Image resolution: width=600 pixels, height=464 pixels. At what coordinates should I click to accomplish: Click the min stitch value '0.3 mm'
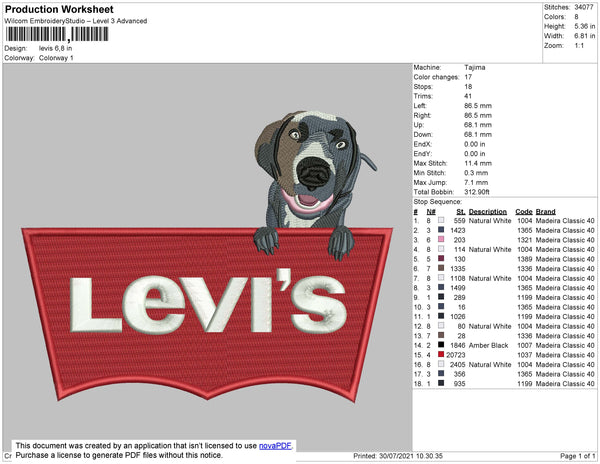(x=476, y=173)
